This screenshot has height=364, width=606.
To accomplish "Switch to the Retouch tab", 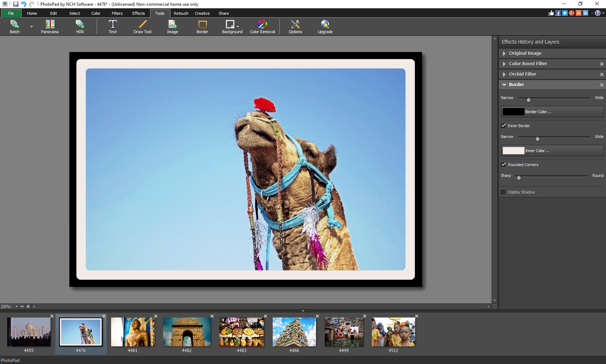I will (181, 13).
